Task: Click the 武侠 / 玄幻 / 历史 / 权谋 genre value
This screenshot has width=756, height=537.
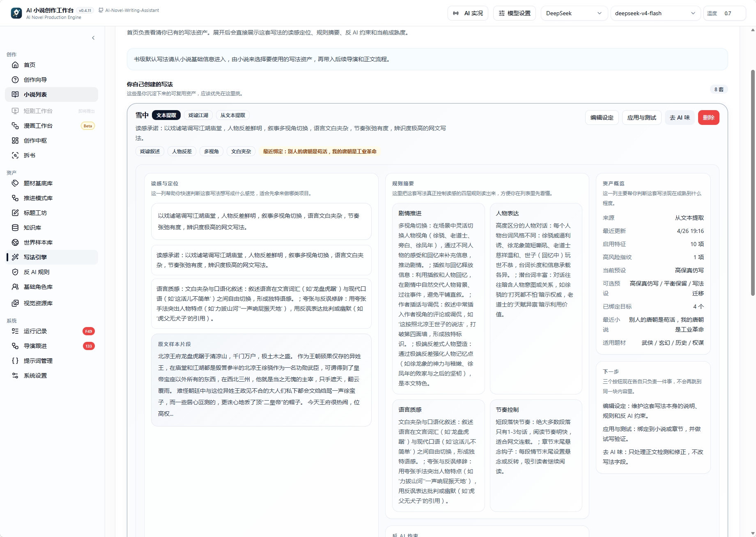Action: tap(673, 343)
